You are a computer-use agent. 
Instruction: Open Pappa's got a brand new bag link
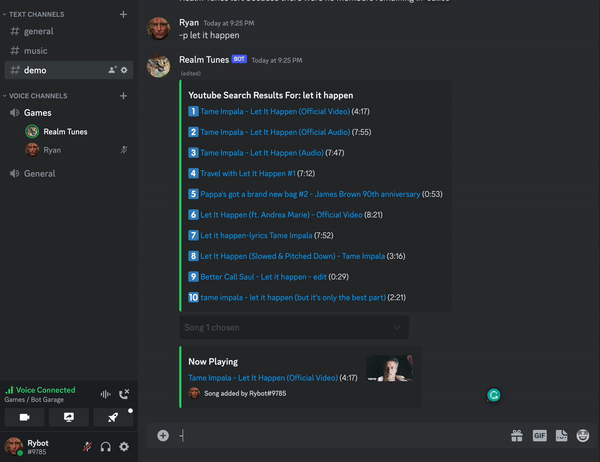[310, 194]
